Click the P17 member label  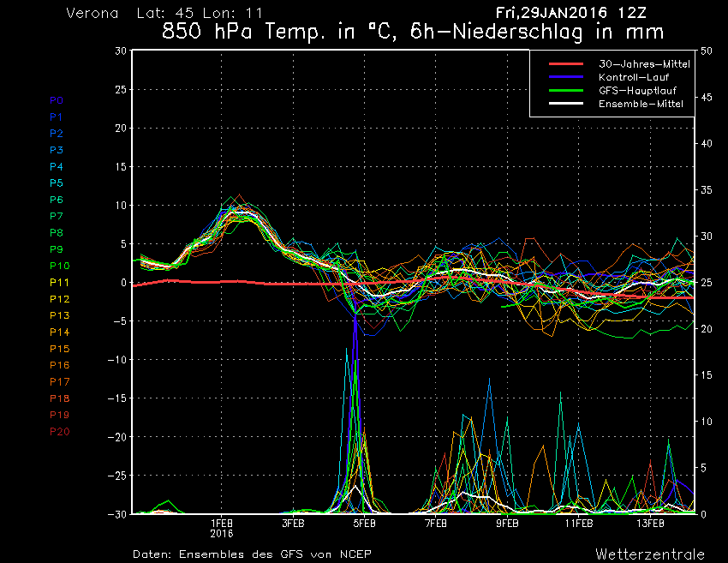tap(59, 382)
